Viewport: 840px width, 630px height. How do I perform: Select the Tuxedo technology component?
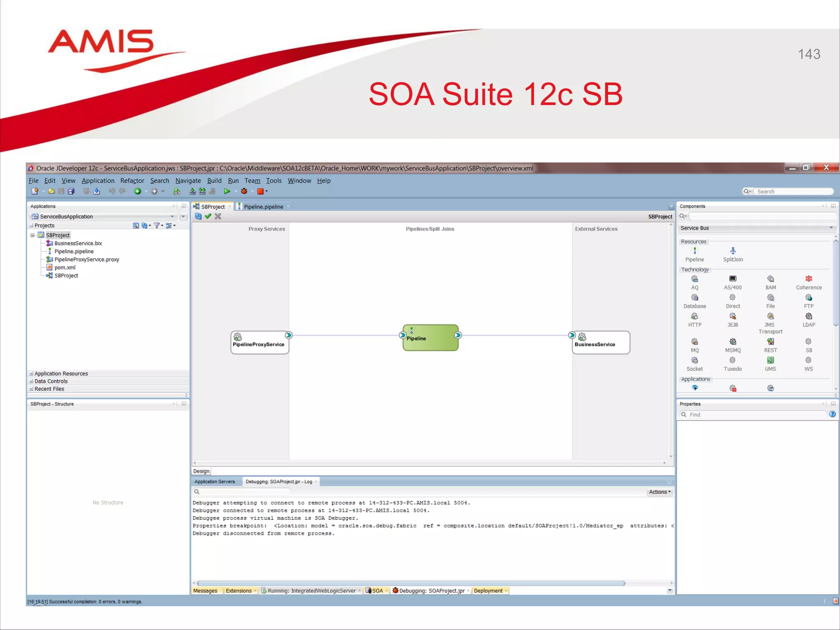tap(733, 364)
